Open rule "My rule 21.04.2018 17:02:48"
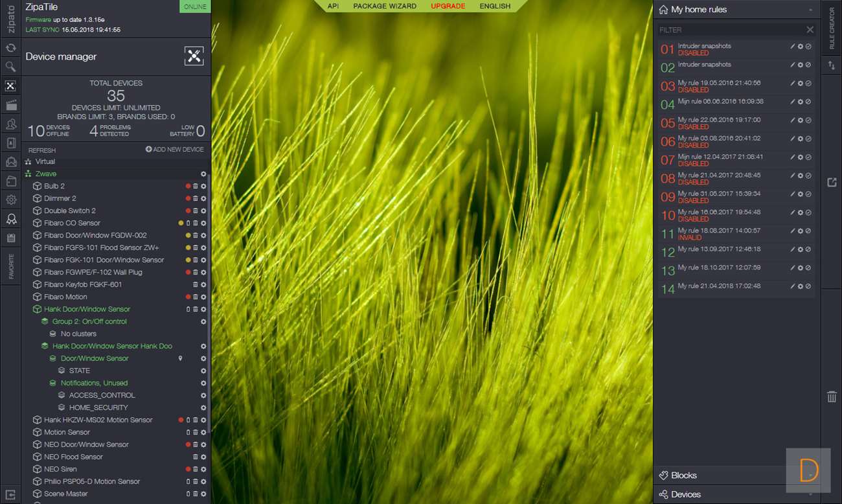 719,286
